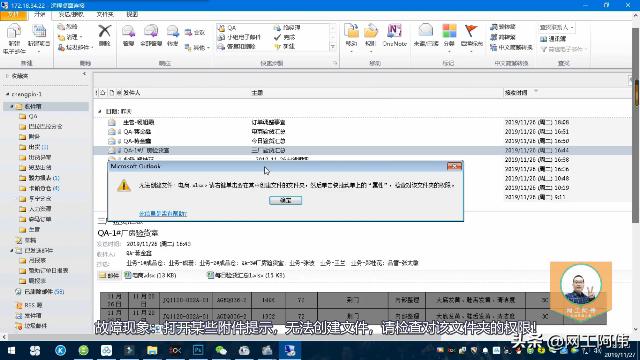This screenshot has width=640, height=360.
Task: Open the Find a Contact search box
Action: coord(557,27)
